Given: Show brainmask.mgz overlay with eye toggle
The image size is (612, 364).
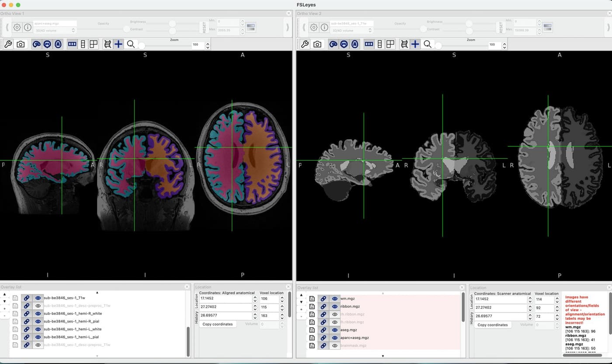Looking at the screenshot, I should [x=335, y=346].
